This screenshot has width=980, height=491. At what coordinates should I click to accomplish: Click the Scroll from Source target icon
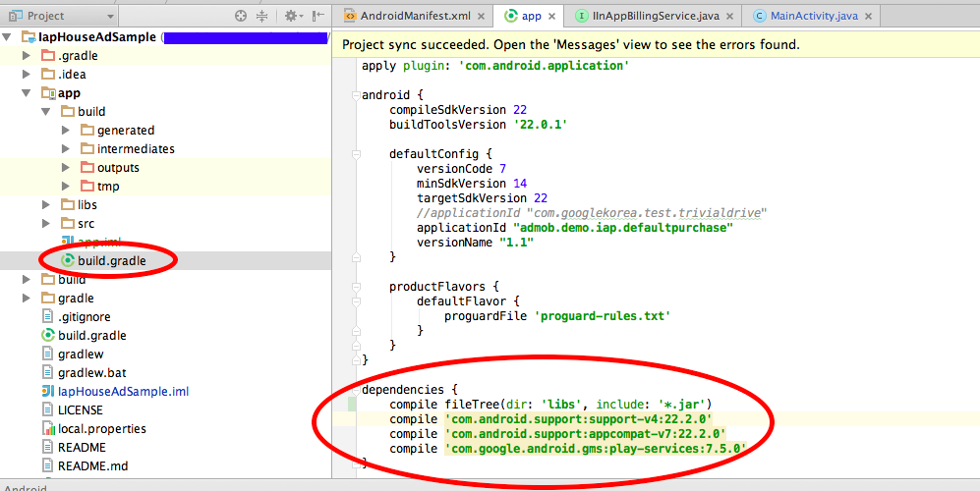point(241,16)
